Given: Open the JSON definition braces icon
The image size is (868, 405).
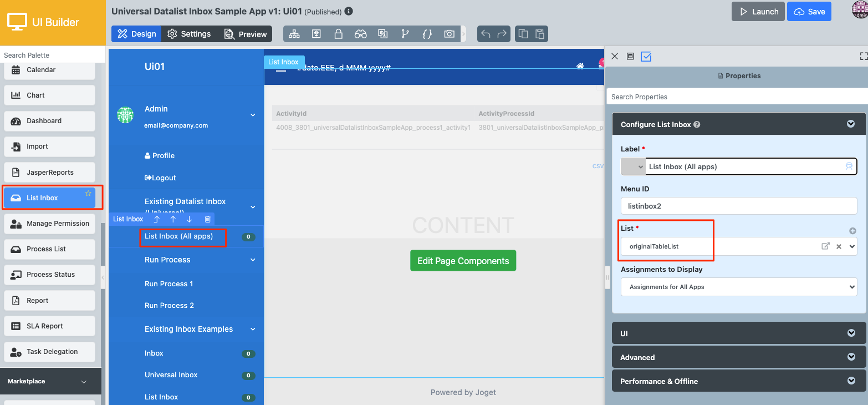Looking at the screenshot, I should [x=427, y=34].
